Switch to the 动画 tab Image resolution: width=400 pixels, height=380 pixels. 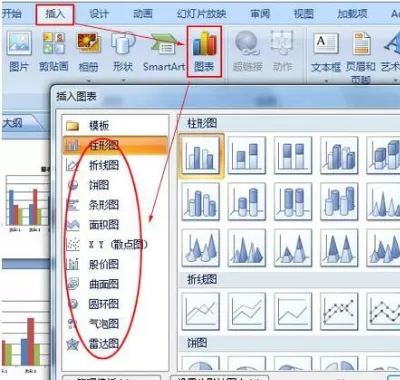click(x=143, y=14)
